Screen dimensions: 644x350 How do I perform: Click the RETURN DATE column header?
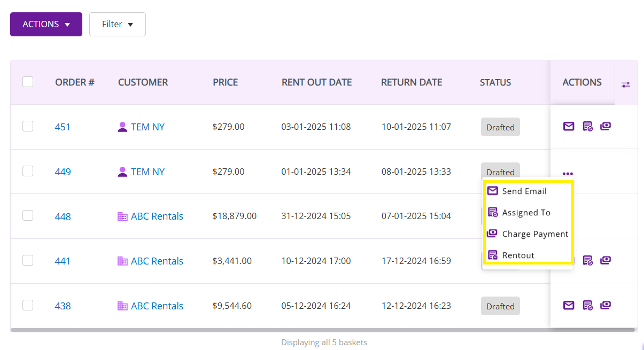412,82
